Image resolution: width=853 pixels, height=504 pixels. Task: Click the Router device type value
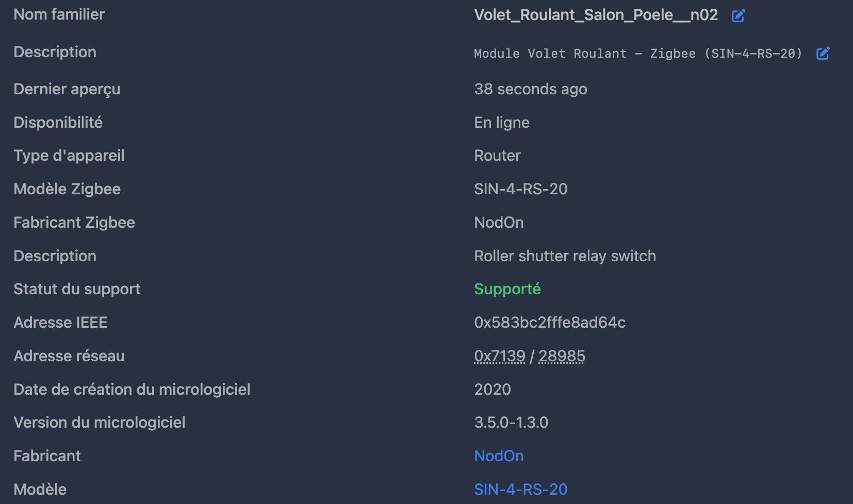coord(497,156)
